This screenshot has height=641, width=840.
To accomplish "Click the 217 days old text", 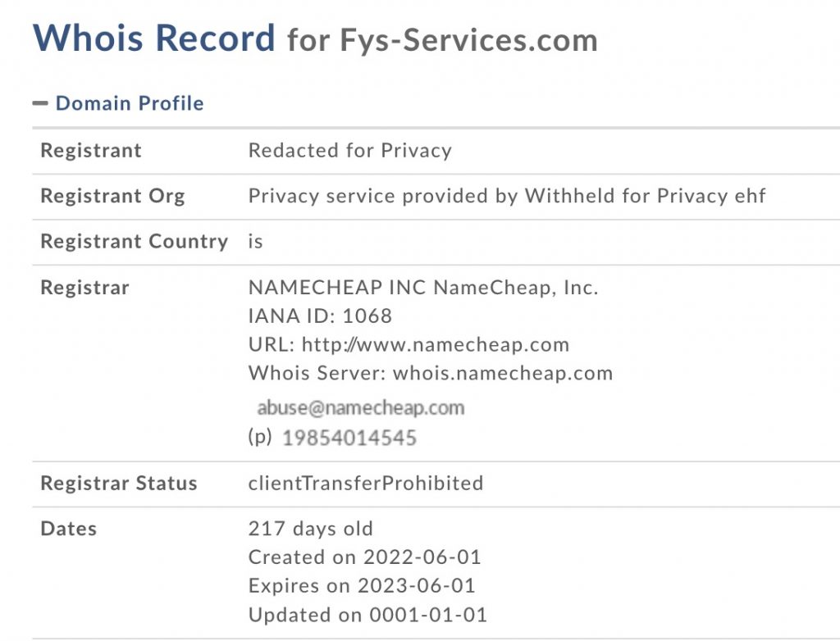I will pyautogui.click(x=310, y=529).
